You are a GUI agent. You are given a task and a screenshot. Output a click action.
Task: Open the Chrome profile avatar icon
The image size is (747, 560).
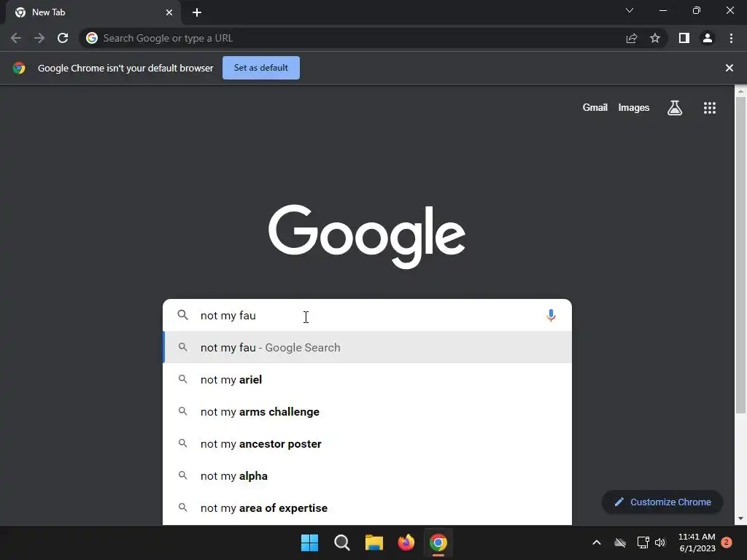pyautogui.click(x=708, y=38)
